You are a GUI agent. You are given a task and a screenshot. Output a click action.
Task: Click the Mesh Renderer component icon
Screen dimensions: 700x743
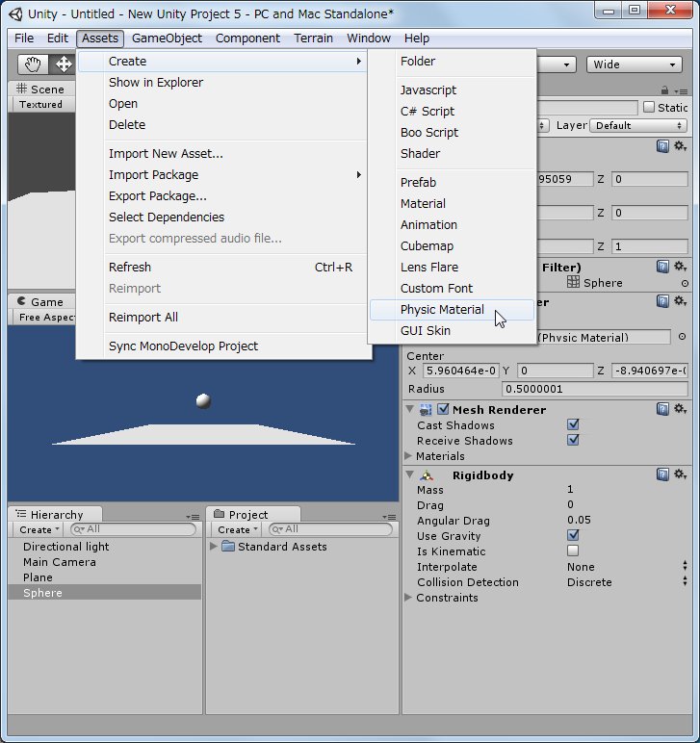point(426,409)
